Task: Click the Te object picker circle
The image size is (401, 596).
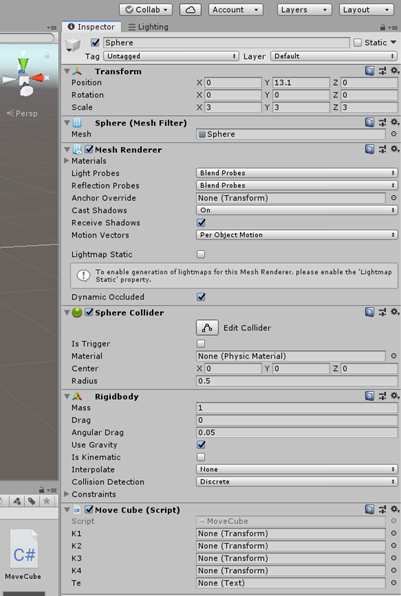Action: (x=393, y=583)
